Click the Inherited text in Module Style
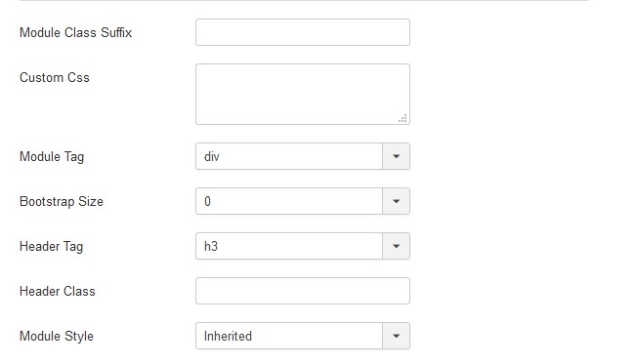 tap(228, 336)
